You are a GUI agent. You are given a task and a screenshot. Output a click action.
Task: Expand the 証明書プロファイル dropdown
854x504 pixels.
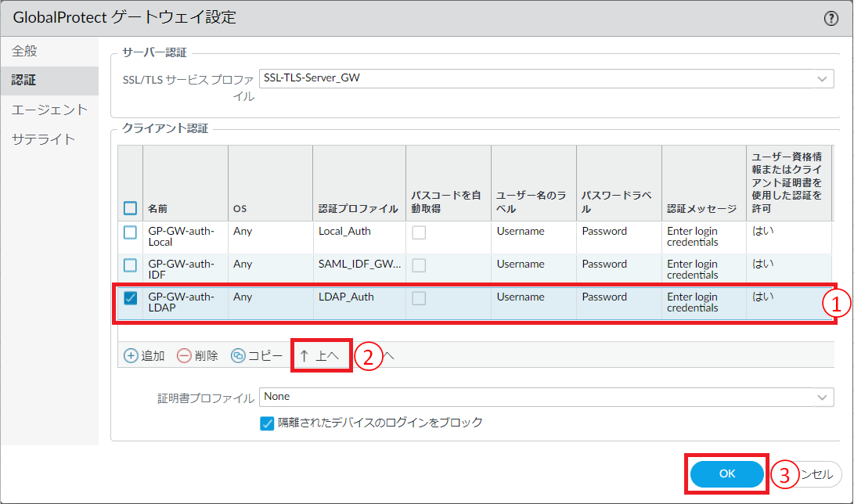[822, 398]
